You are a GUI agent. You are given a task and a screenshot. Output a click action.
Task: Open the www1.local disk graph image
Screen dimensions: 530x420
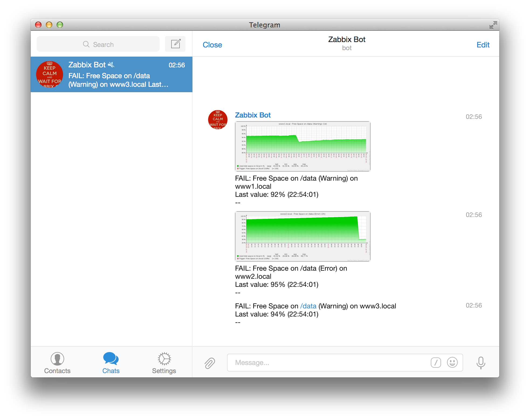point(302,146)
